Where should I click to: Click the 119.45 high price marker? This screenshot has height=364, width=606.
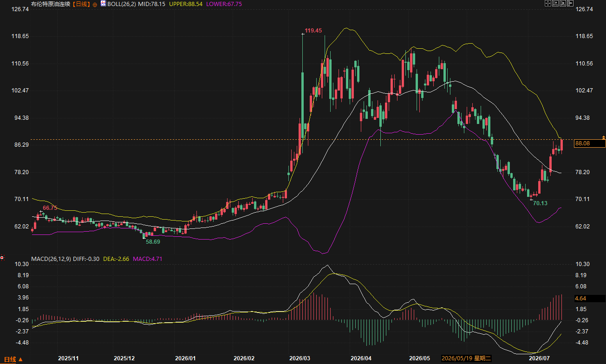(x=313, y=31)
